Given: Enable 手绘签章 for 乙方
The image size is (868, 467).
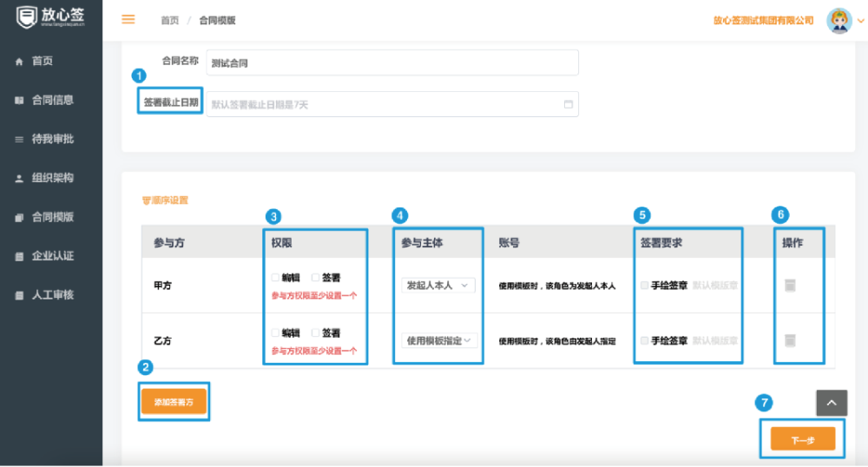Looking at the screenshot, I should (644, 341).
